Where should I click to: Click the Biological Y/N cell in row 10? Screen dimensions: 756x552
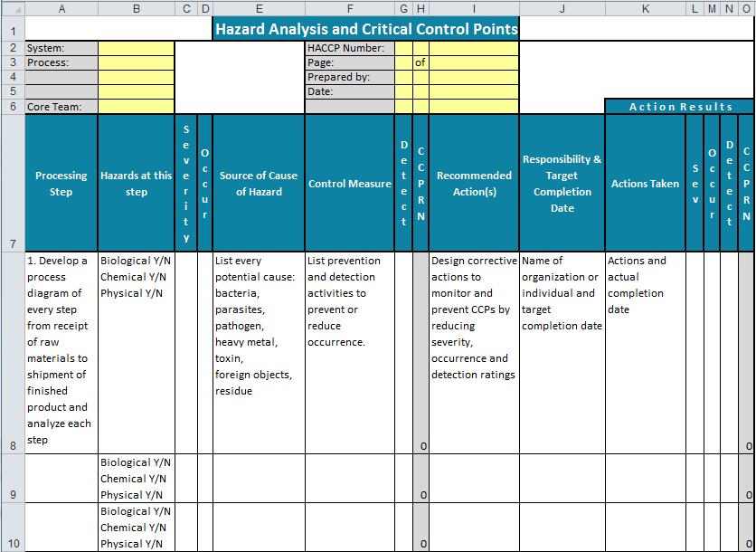click(x=137, y=527)
